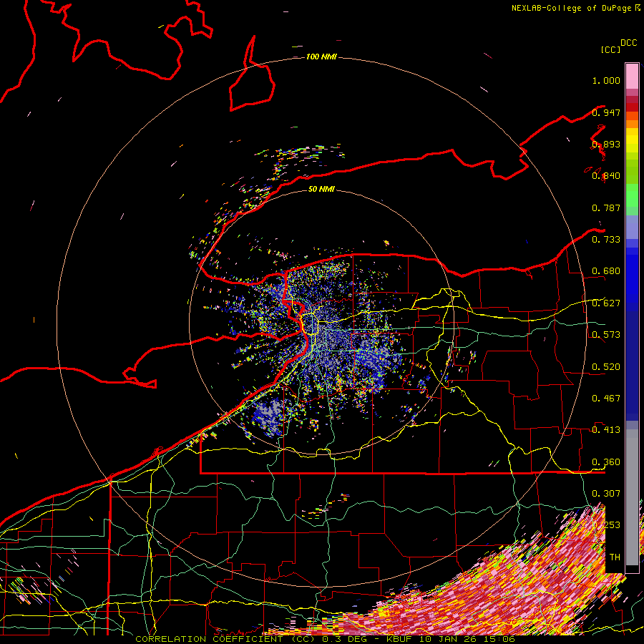Click the "0.947" color scale value
This screenshot has height=644, width=644.
coord(606,112)
